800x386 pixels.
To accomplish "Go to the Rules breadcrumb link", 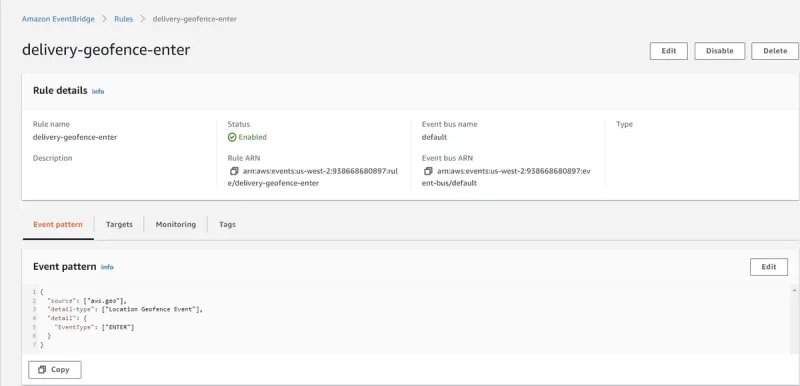I will click(123, 19).
